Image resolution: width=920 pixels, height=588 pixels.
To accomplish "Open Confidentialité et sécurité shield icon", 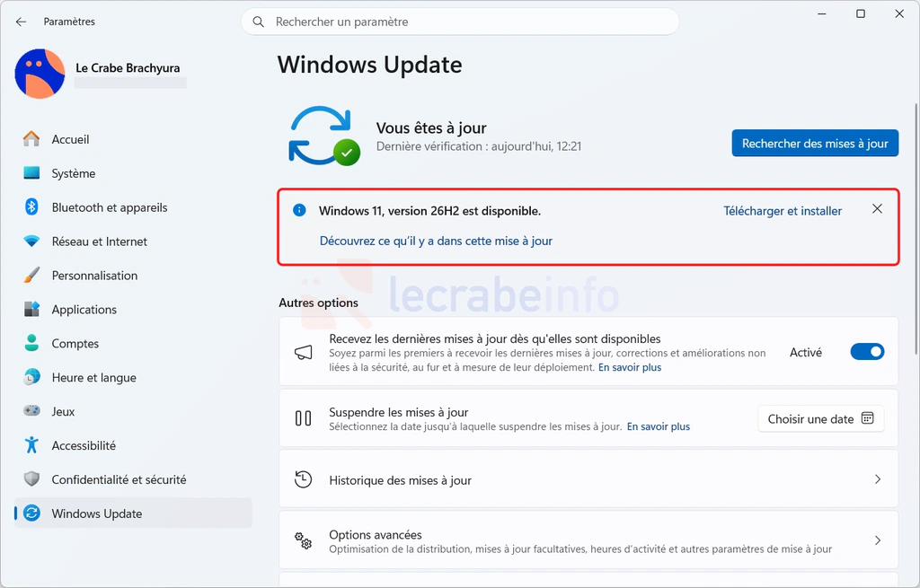I will [31, 479].
